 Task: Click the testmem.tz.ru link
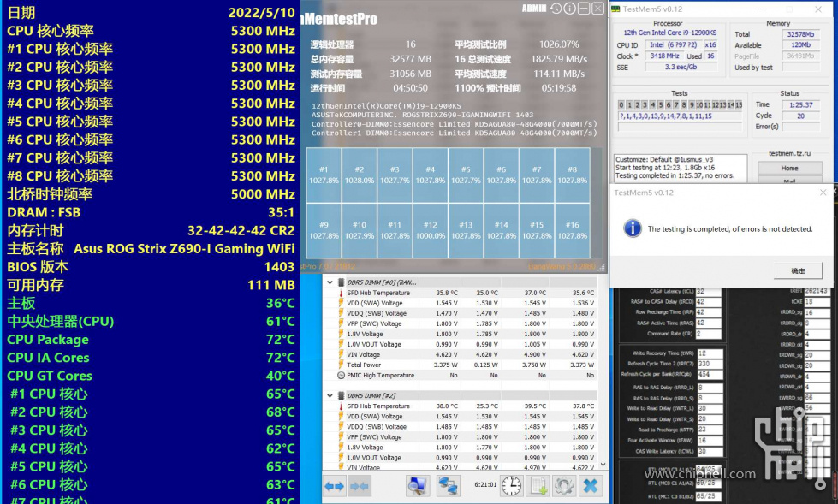789,154
